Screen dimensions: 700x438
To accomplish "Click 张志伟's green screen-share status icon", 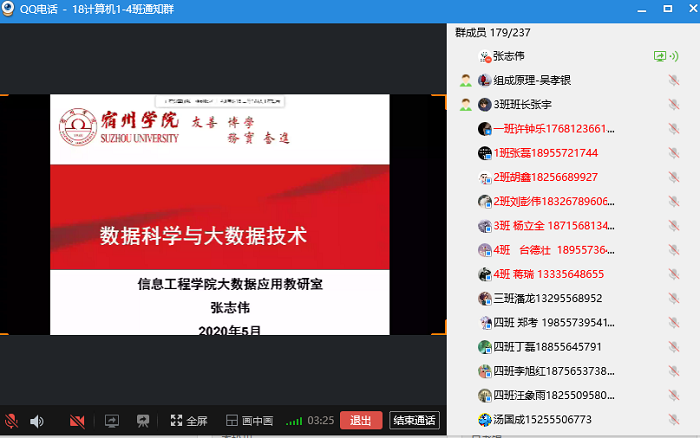I will [x=660, y=56].
